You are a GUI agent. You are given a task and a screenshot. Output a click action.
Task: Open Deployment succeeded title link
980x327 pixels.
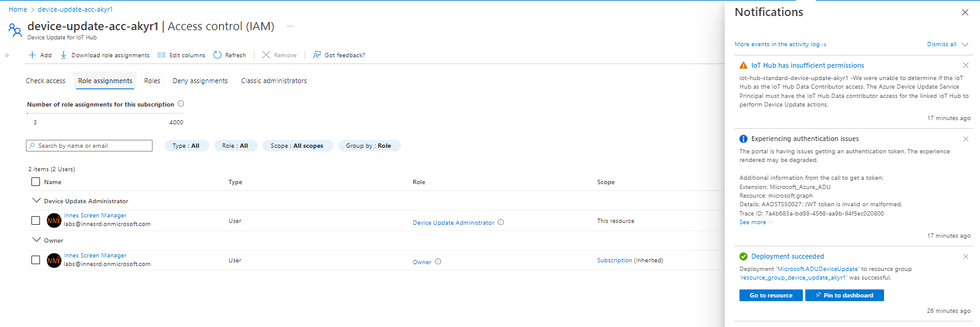[787, 256]
